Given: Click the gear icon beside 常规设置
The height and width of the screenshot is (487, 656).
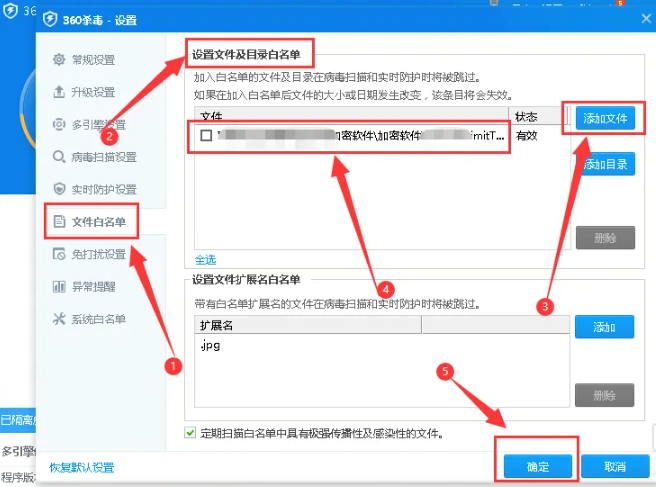Looking at the screenshot, I should [x=59, y=59].
